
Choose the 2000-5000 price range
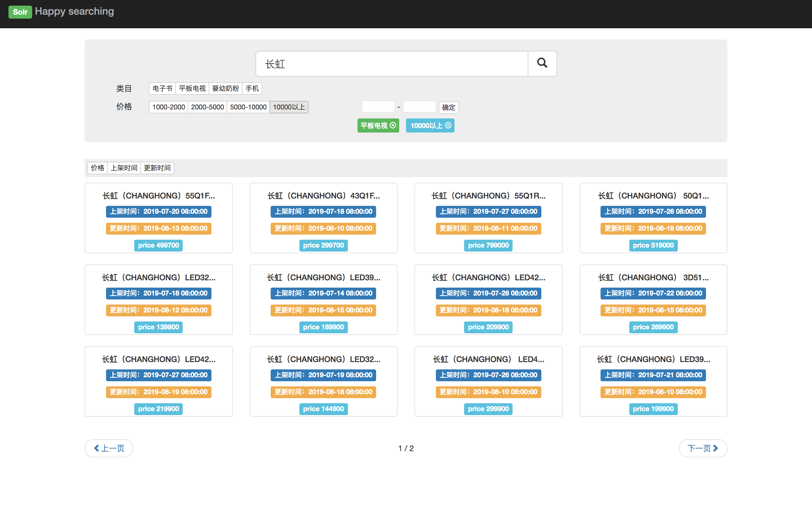point(207,107)
